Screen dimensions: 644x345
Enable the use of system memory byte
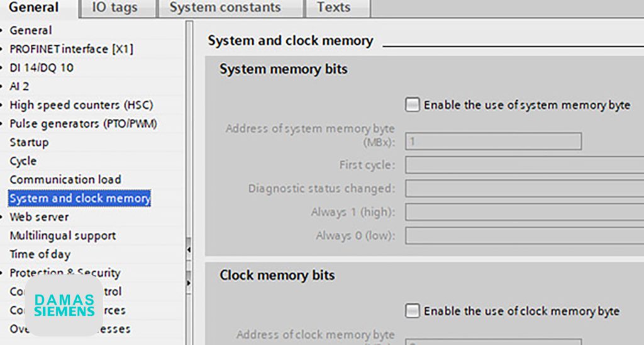[413, 105]
